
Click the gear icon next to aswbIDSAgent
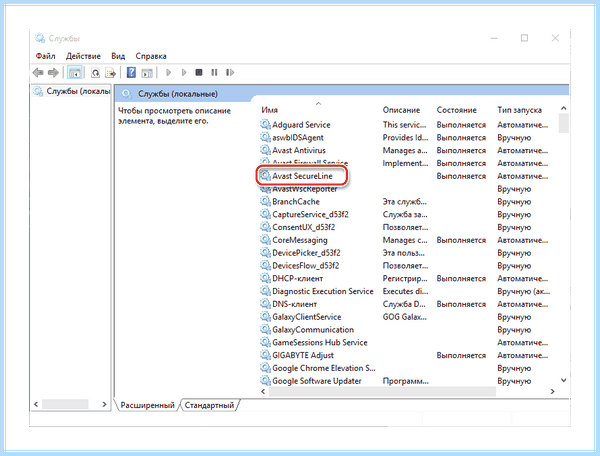[x=265, y=137]
